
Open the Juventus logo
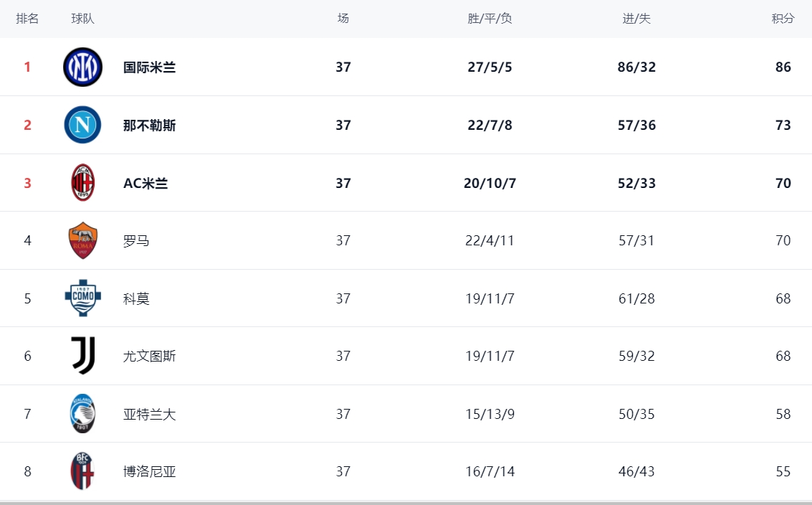click(x=83, y=356)
